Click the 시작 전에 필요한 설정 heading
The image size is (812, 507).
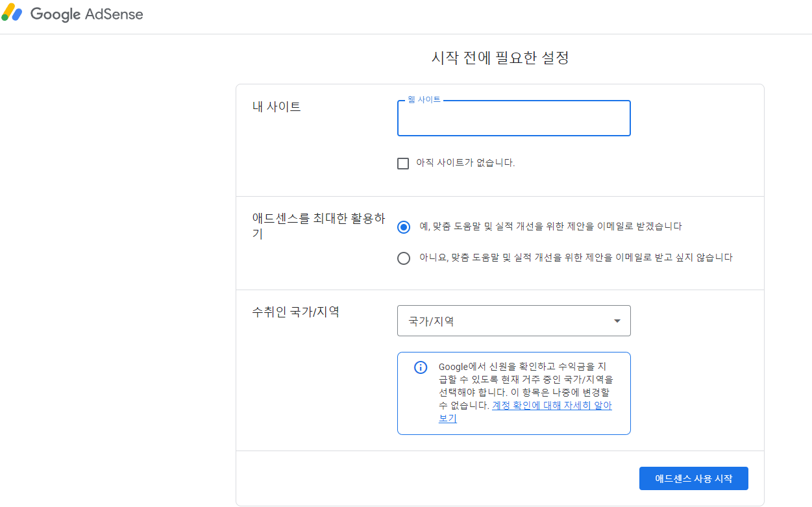[x=500, y=58]
